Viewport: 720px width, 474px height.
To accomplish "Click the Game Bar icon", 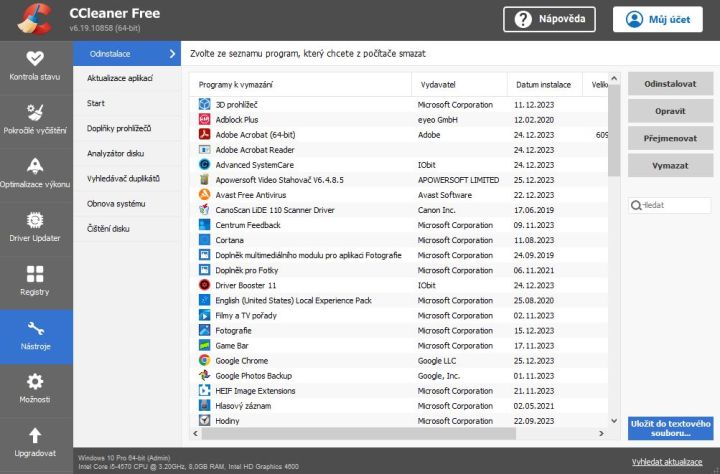I will point(204,345).
